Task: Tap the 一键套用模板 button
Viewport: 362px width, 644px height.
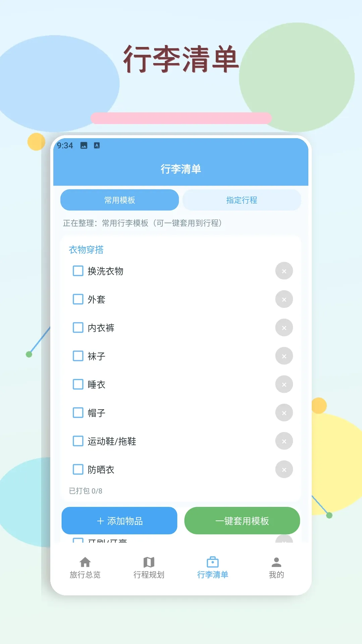Action: coord(242,521)
